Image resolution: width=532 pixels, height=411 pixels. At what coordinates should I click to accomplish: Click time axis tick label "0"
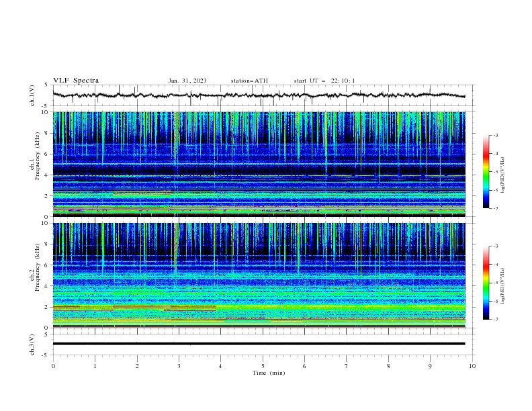pos(53,366)
